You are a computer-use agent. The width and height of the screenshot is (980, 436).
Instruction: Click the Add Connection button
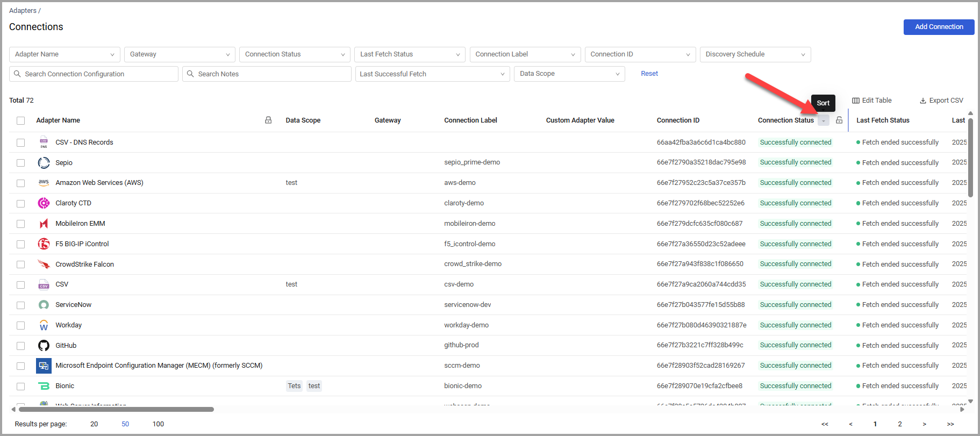click(x=939, y=27)
